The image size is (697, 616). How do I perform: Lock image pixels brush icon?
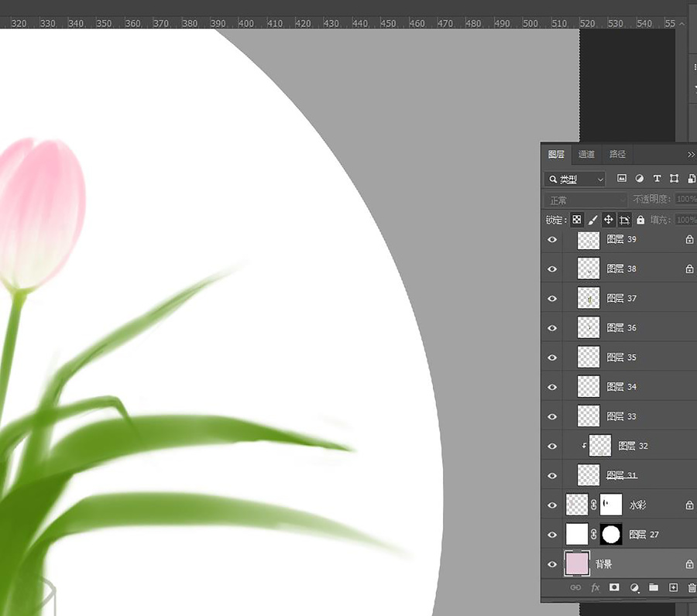[592, 220]
